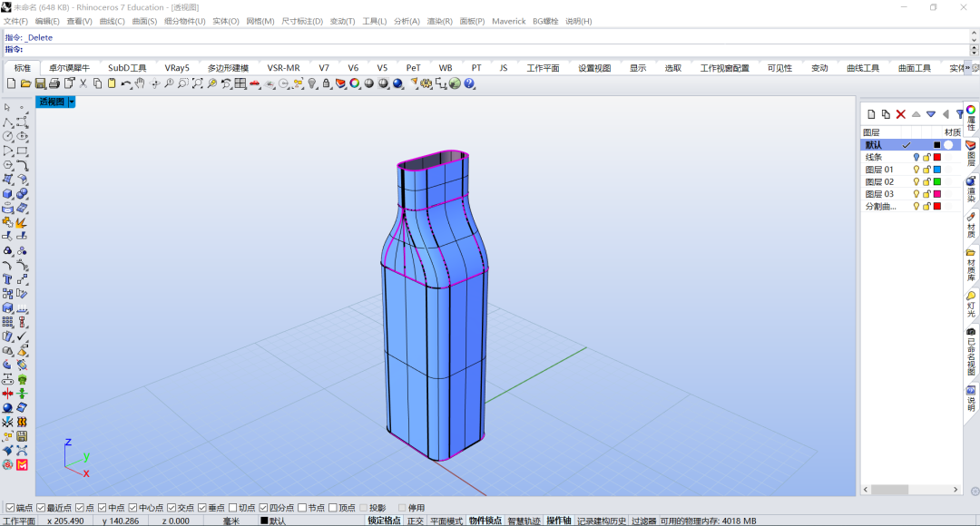Open the 曲面(S) menu

tap(144, 21)
